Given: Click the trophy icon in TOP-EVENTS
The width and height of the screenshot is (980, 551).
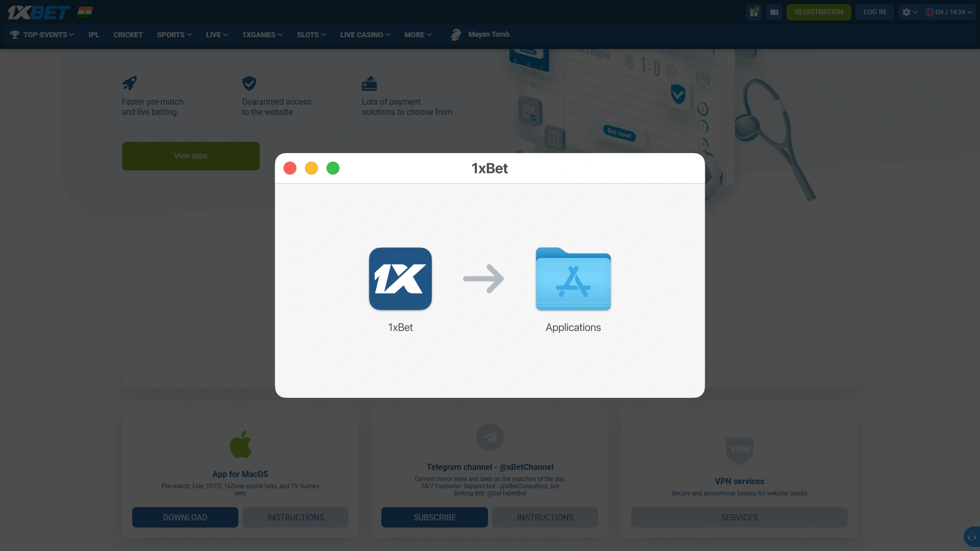Looking at the screenshot, I should [15, 35].
